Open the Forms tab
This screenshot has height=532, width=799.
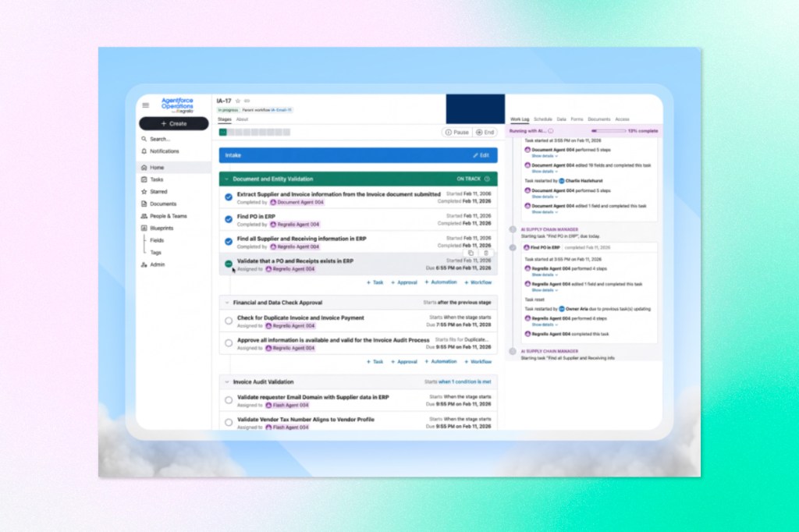coord(577,119)
